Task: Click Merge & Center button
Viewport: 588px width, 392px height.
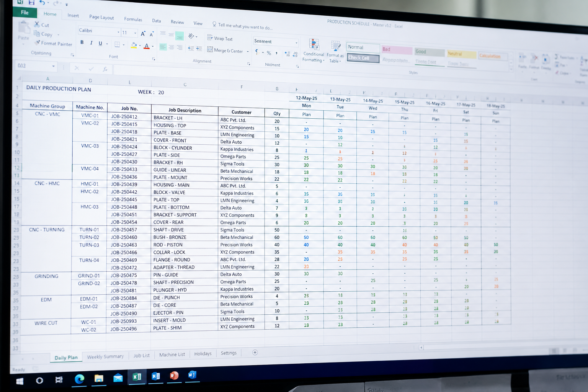Action: click(225, 50)
